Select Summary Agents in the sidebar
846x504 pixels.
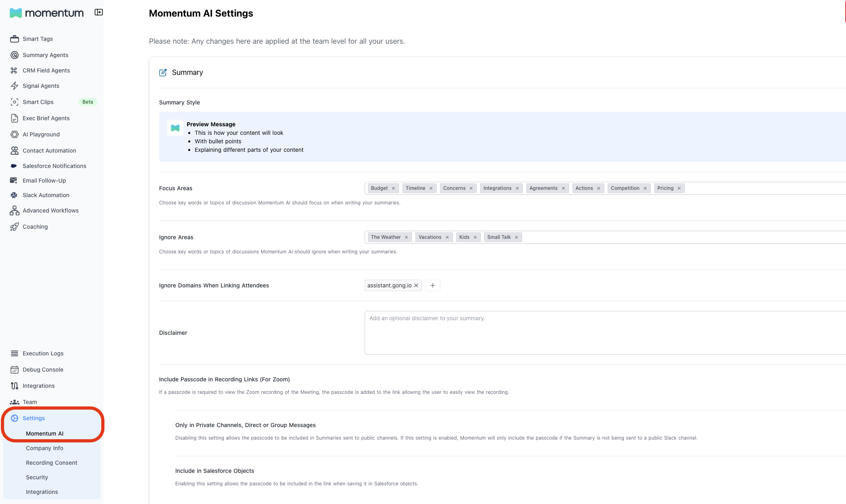tap(45, 55)
